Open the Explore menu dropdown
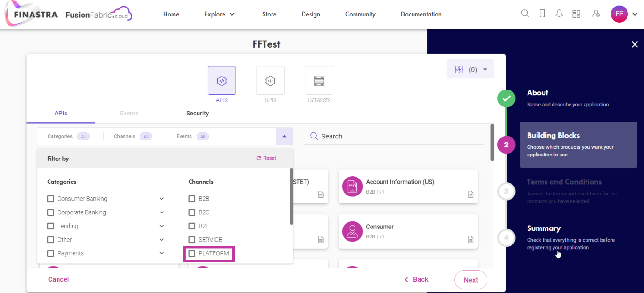The height and width of the screenshot is (293, 644). click(219, 14)
